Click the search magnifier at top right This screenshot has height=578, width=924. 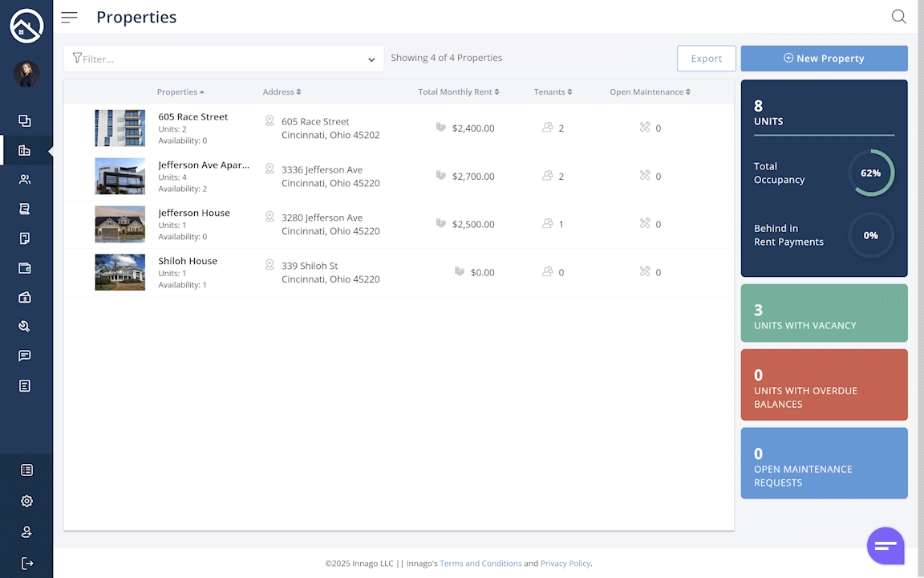pos(898,16)
